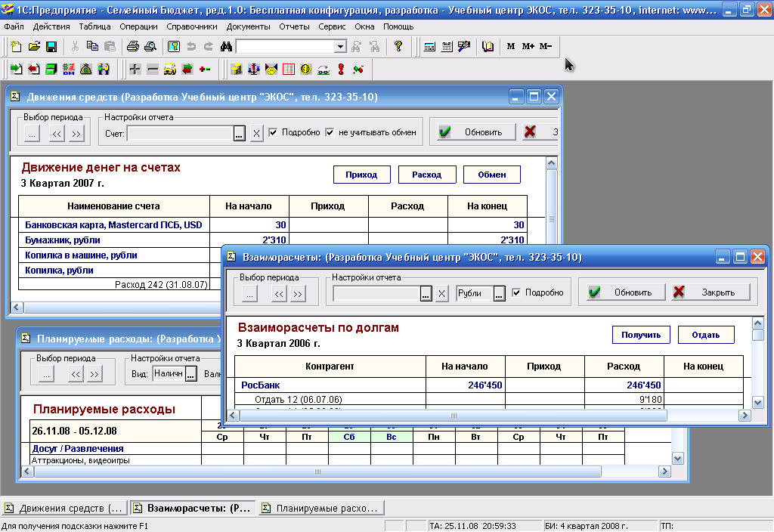
Task: Click the yellow question mark help icon
Action: 398,46
